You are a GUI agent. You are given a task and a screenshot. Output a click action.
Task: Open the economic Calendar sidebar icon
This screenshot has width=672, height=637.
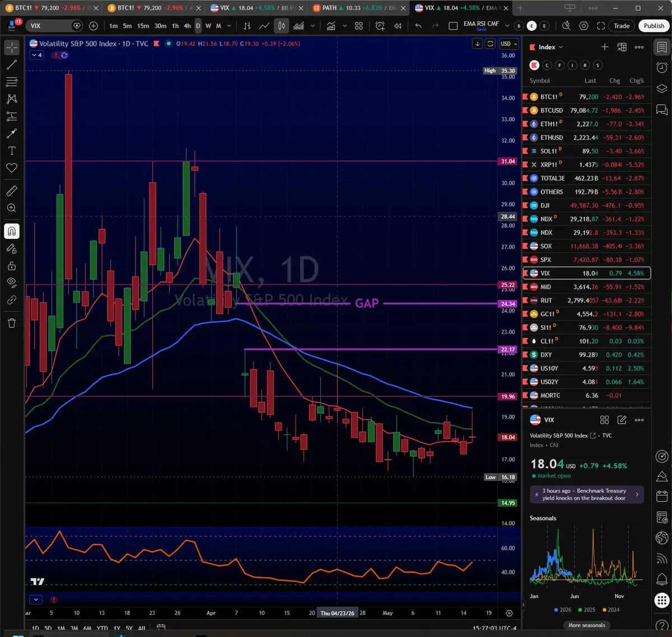pos(662,497)
